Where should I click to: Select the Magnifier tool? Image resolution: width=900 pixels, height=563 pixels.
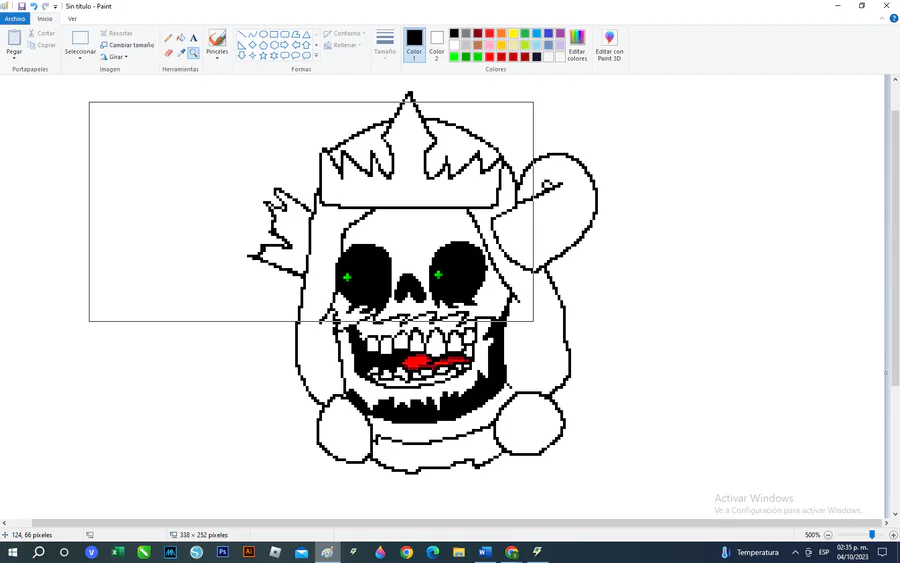[193, 53]
